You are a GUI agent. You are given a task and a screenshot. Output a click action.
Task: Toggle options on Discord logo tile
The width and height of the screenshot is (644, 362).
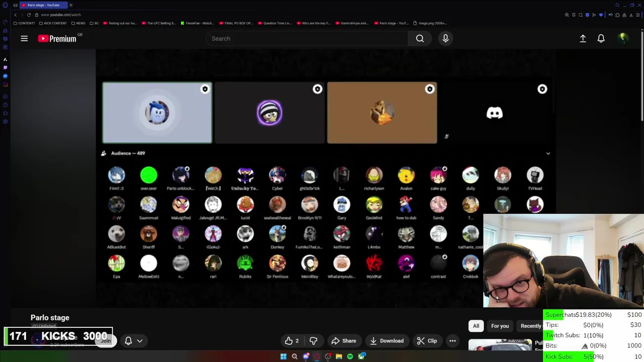point(542,89)
